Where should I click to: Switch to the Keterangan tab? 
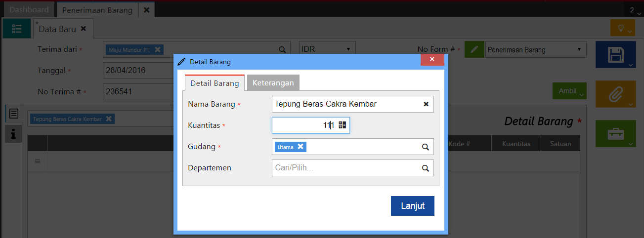[x=273, y=83]
